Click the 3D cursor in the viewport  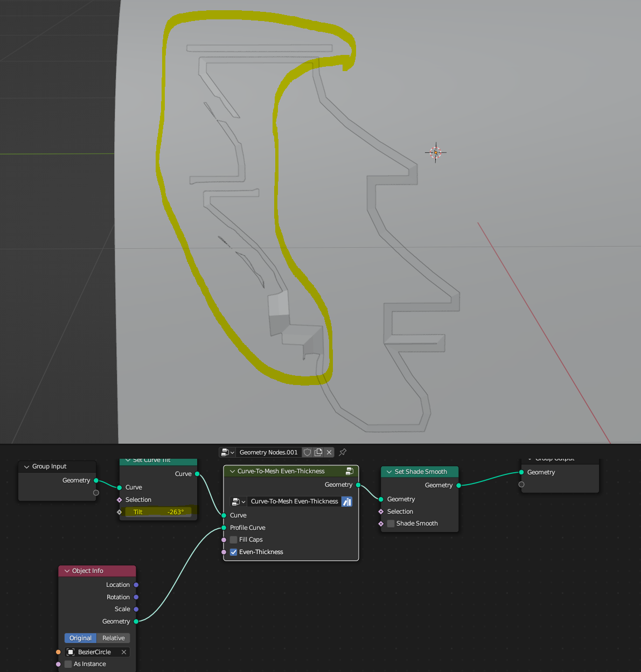[435, 152]
